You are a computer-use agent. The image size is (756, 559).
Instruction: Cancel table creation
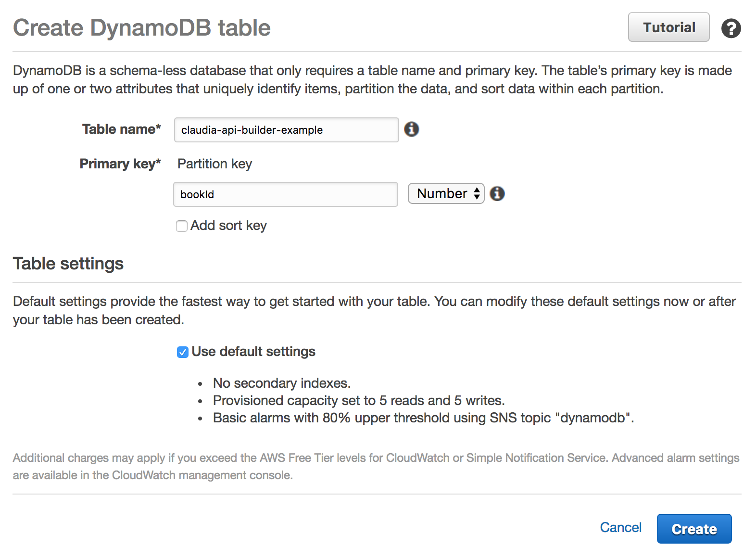620,527
